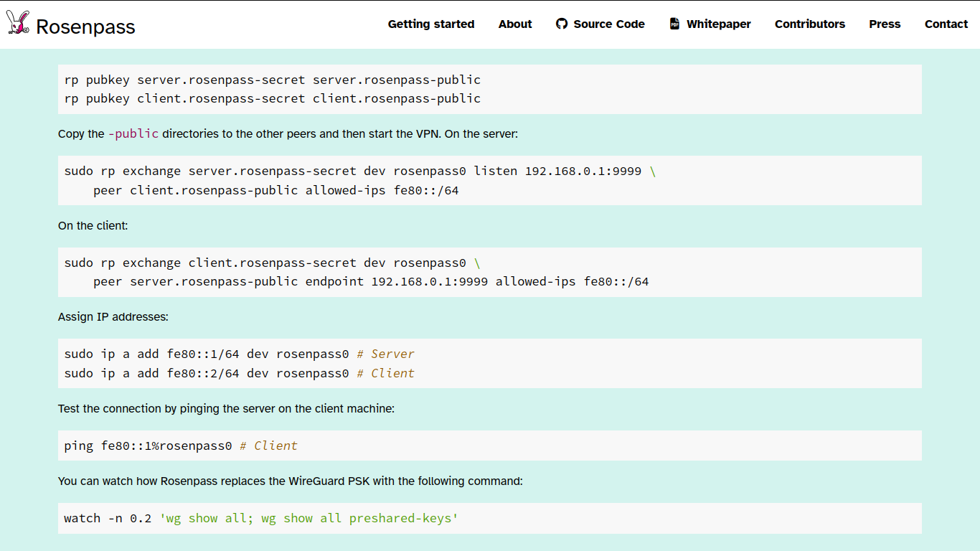Click the GitHub icon beside Source Code
The width and height of the screenshot is (980, 551).
coord(562,24)
